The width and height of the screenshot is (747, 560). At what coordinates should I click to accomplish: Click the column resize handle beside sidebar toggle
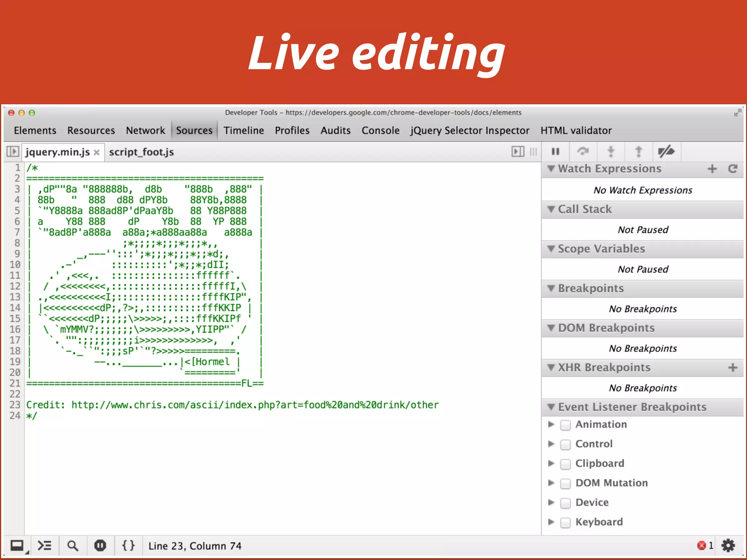533,151
